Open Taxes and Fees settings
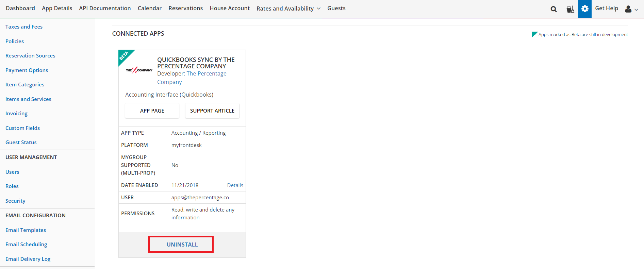Image resolution: width=644 pixels, height=269 pixels. click(x=24, y=27)
